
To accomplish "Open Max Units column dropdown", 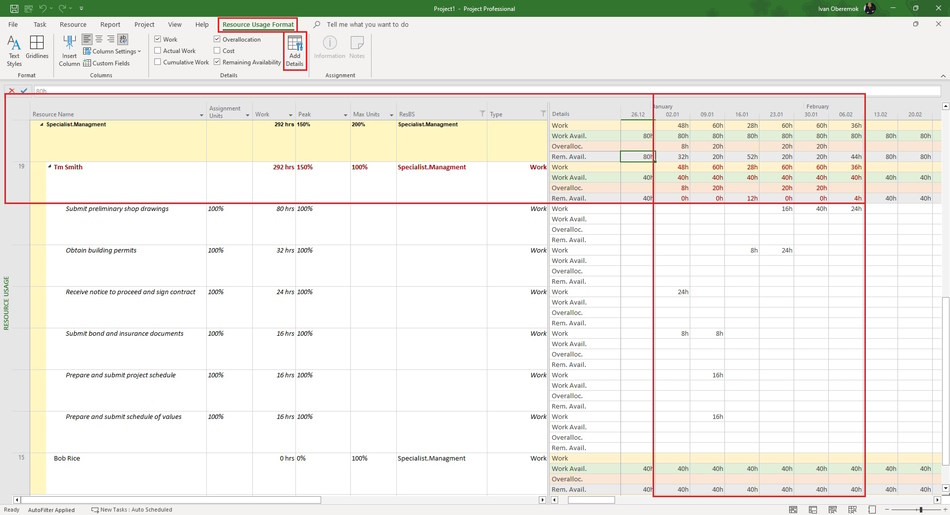I will click(391, 115).
